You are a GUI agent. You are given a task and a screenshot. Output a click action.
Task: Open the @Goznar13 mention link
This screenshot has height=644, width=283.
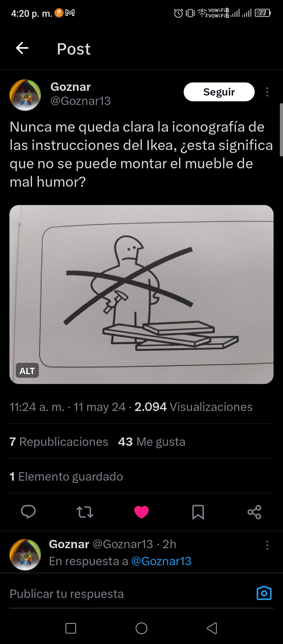pos(161,561)
